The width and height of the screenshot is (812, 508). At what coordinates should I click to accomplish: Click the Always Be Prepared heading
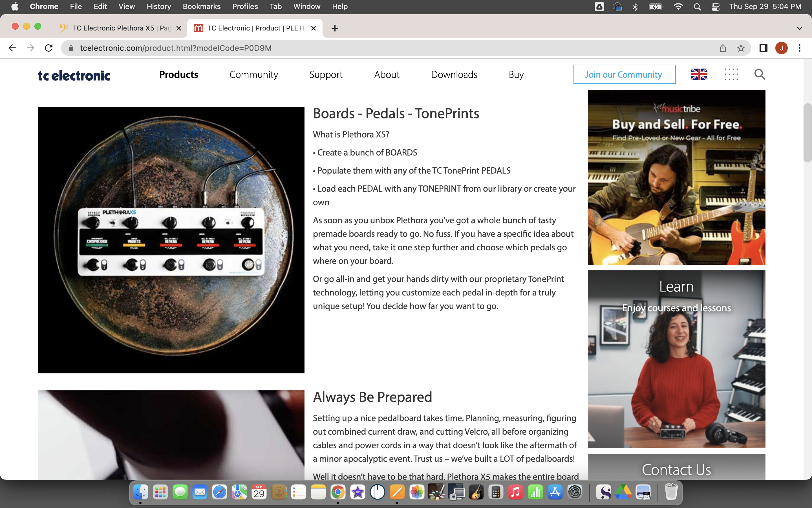coord(372,397)
